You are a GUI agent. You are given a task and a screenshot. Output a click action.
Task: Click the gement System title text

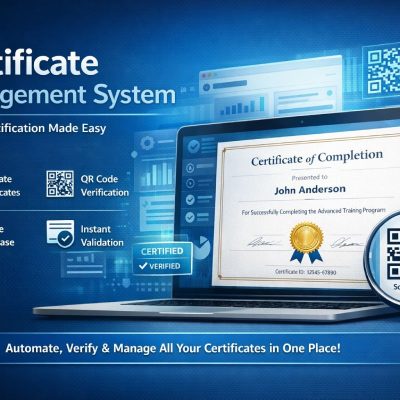tap(88, 96)
